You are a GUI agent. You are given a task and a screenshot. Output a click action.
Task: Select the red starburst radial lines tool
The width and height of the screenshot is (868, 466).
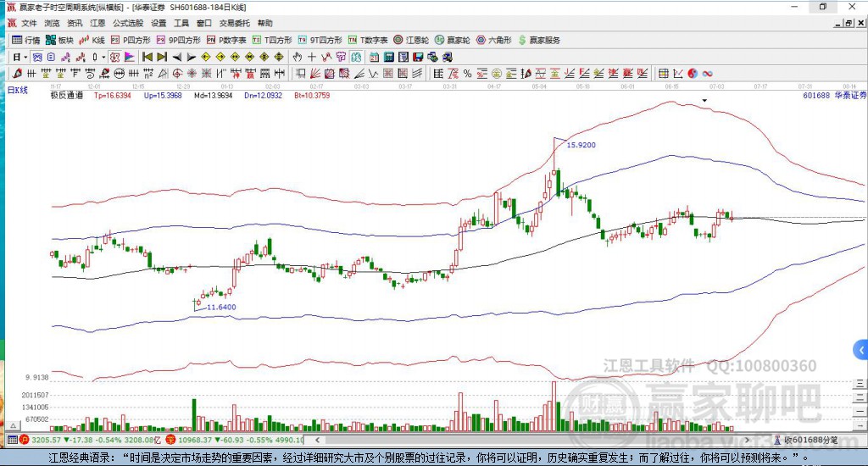pyautogui.click(x=192, y=74)
